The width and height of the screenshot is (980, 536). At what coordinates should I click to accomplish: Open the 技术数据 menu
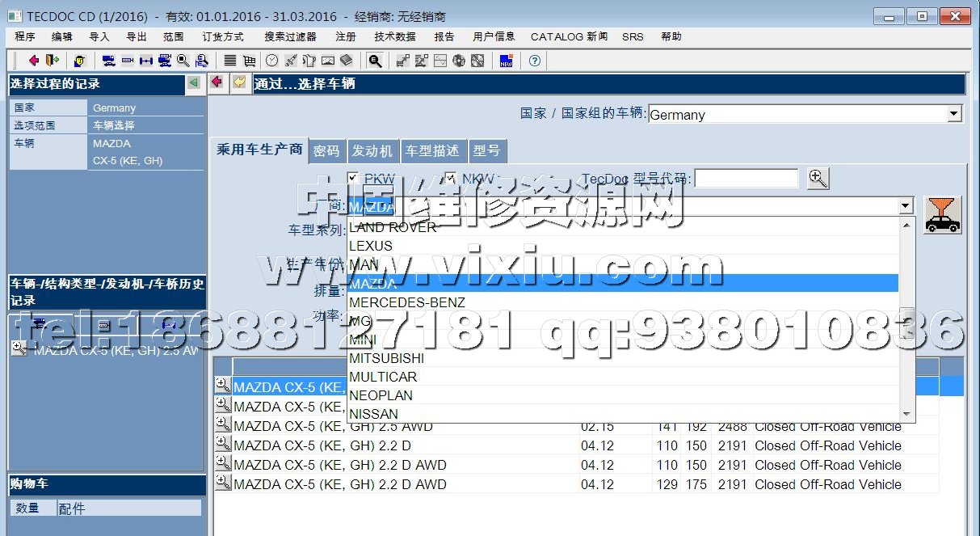pyautogui.click(x=394, y=36)
